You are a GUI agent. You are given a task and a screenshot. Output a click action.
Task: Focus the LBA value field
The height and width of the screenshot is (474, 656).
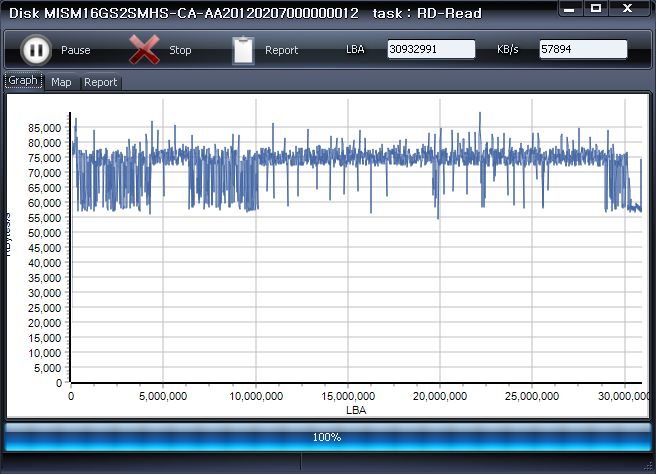coord(431,49)
